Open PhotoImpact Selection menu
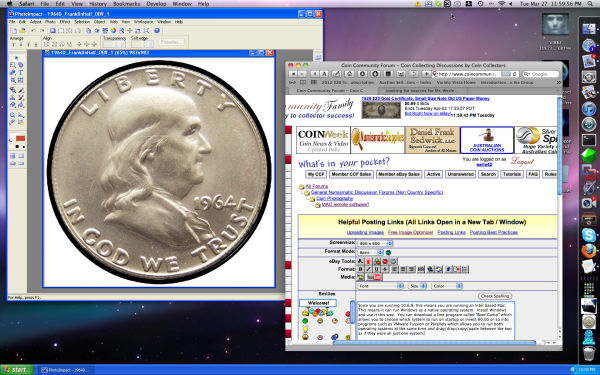 (82, 22)
